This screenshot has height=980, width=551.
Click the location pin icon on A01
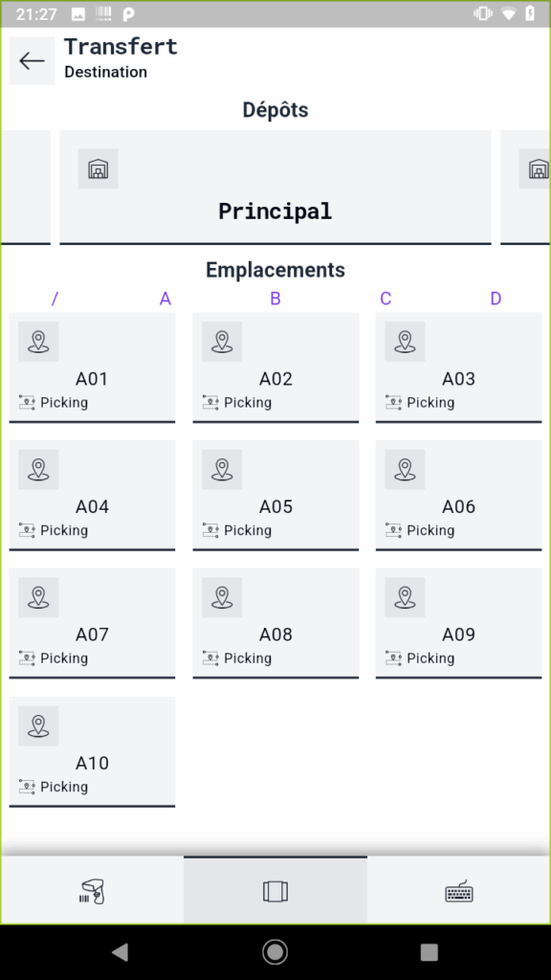38,342
